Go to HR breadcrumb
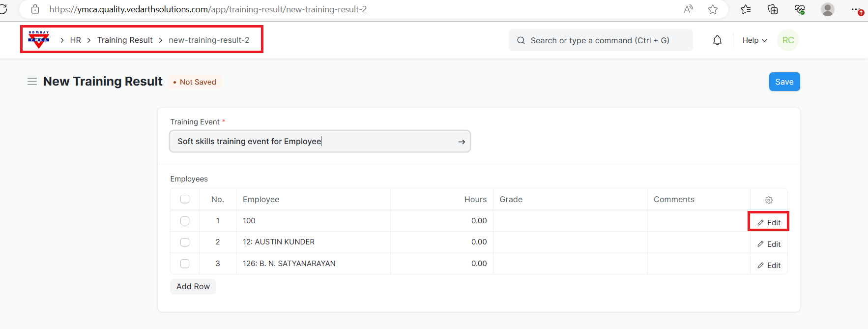The image size is (868, 329). click(x=75, y=40)
